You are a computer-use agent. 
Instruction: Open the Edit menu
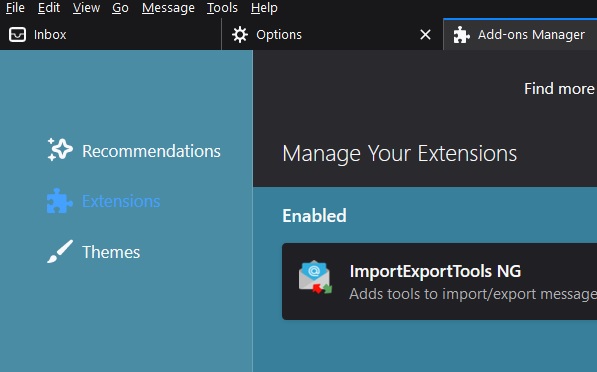[49, 8]
